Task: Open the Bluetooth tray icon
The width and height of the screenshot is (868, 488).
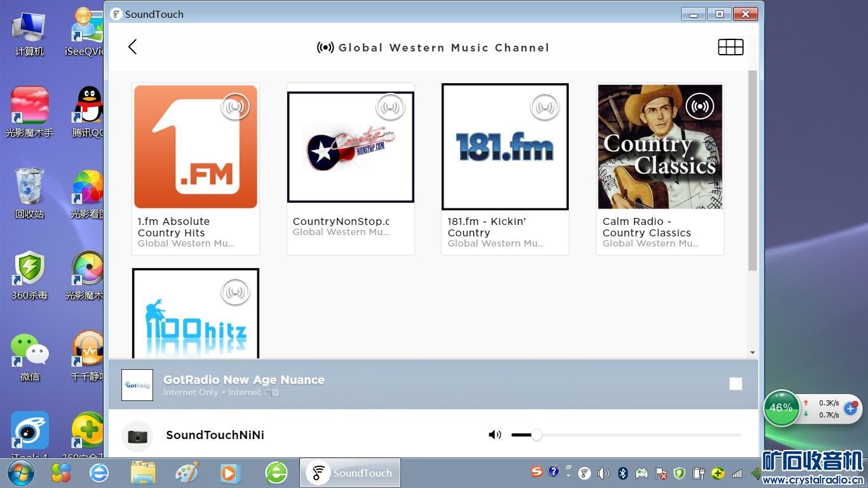Action: pos(623,473)
